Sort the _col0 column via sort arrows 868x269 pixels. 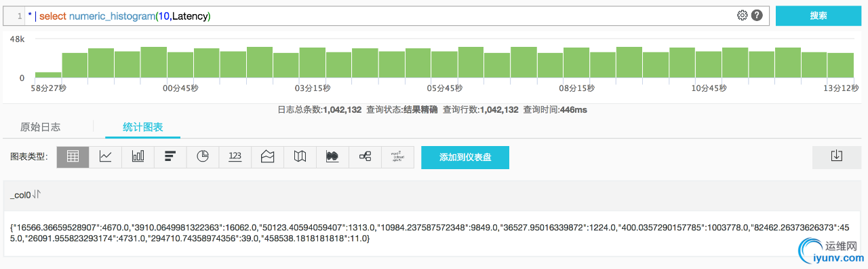click(37, 195)
